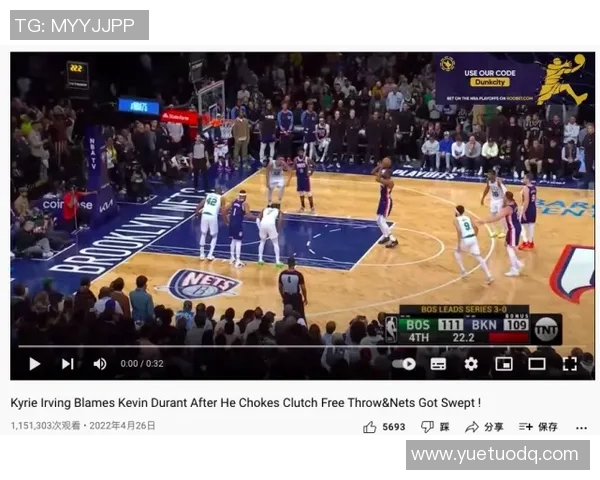Click the www.yuetuodq.com watermark
This screenshot has height=480, width=600.
(497, 455)
